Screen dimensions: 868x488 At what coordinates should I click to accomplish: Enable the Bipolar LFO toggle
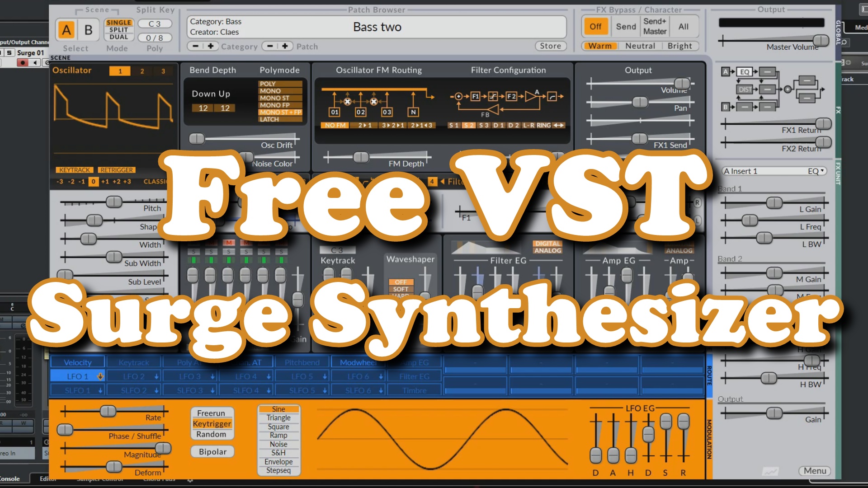pyautogui.click(x=212, y=452)
